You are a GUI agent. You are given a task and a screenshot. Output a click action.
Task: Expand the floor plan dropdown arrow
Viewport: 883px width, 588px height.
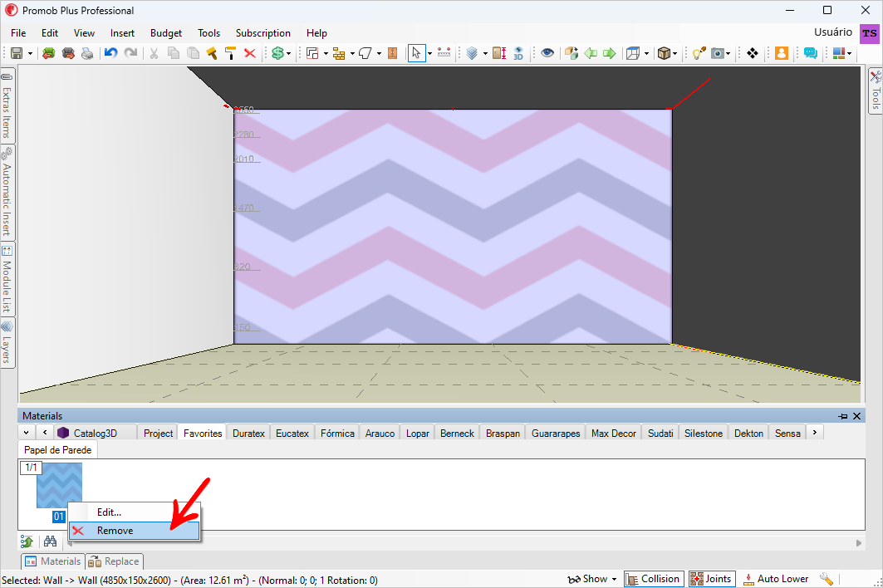[x=326, y=53]
